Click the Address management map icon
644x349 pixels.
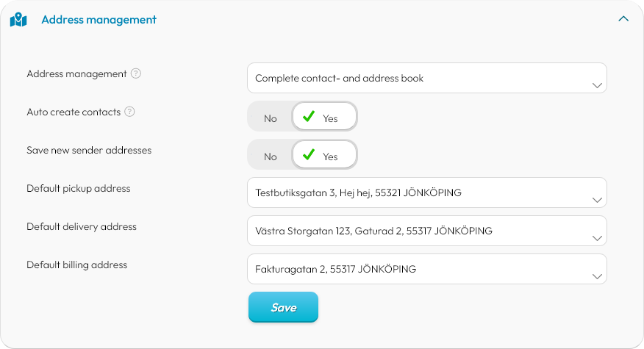coord(18,20)
